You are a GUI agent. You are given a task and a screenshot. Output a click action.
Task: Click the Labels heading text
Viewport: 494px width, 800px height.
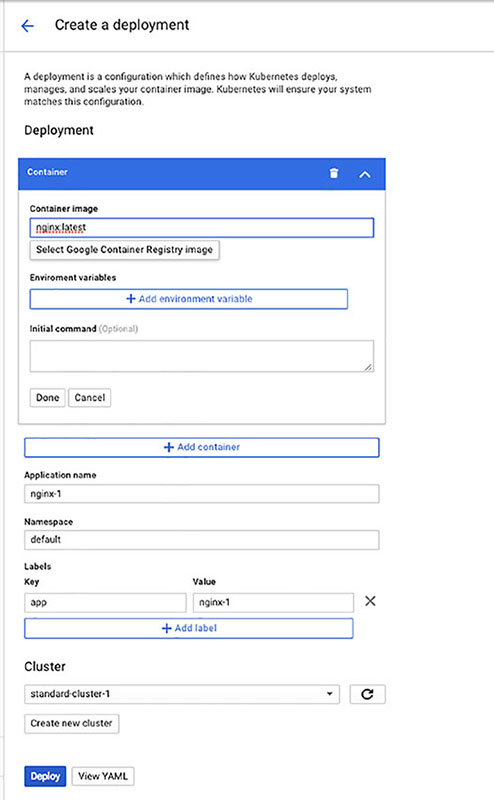[x=38, y=566]
